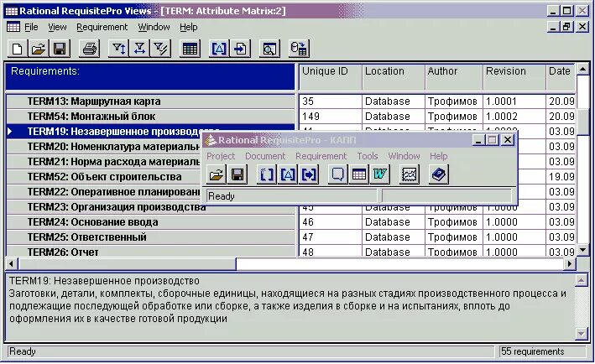The height and width of the screenshot is (364, 595).
Task: Click the TERM19 description text pane
Action: 290,306
